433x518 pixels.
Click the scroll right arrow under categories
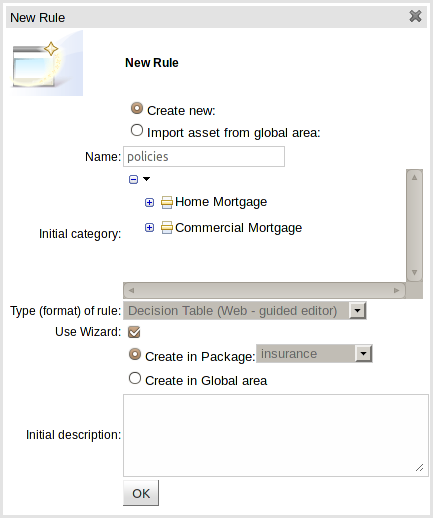tap(396, 290)
